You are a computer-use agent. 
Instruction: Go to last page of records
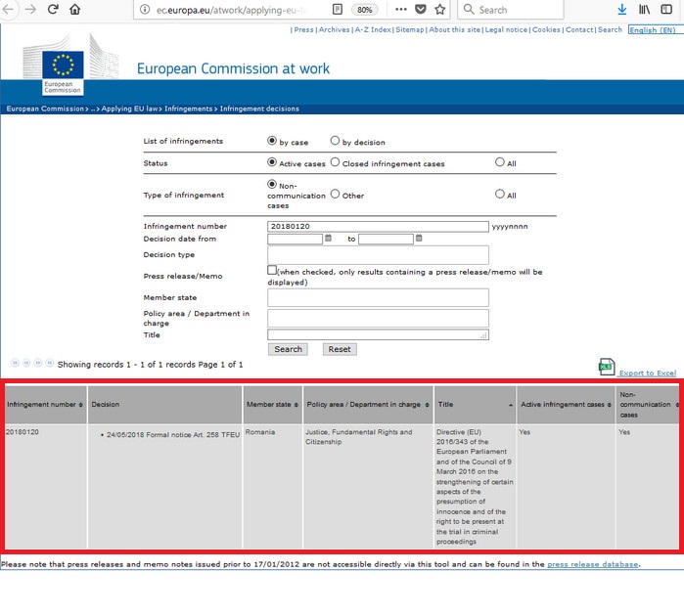coord(50,363)
